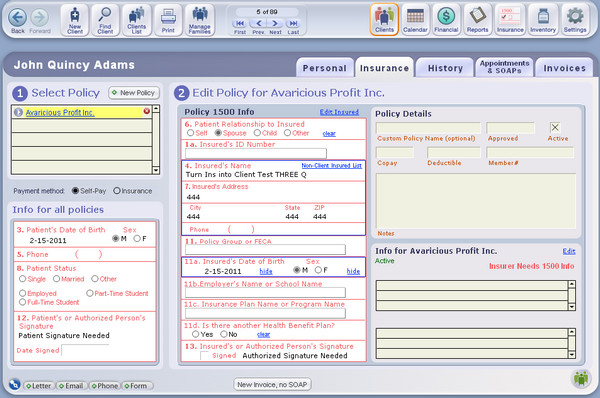Open the Insurance module icon
This screenshot has height=398, width=600.
[x=510, y=20]
